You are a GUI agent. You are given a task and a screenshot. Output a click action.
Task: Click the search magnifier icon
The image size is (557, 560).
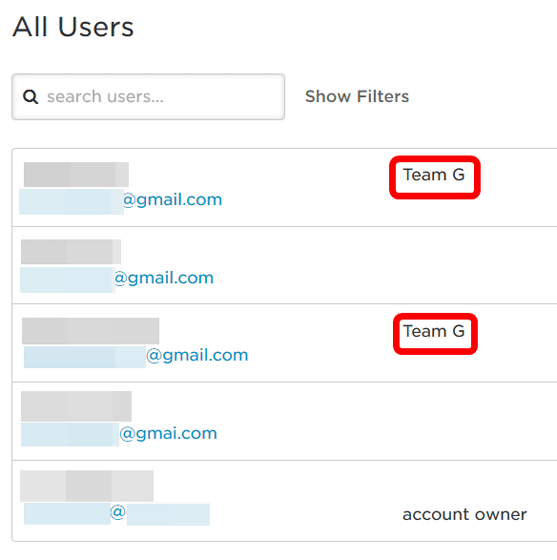click(31, 97)
